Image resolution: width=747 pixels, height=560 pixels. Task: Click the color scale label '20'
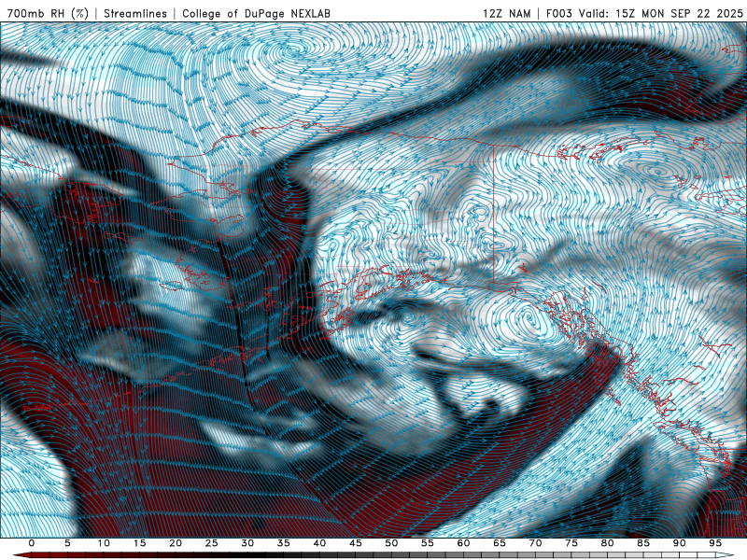pyautogui.click(x=176, y=543)
